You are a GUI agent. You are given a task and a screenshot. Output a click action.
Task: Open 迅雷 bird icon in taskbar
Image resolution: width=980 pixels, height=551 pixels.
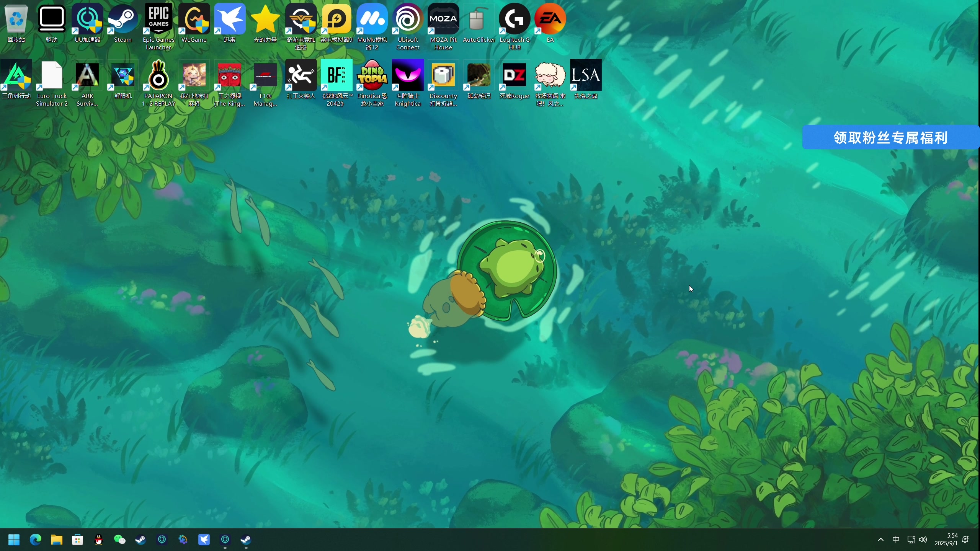click(x=204, y=540)
